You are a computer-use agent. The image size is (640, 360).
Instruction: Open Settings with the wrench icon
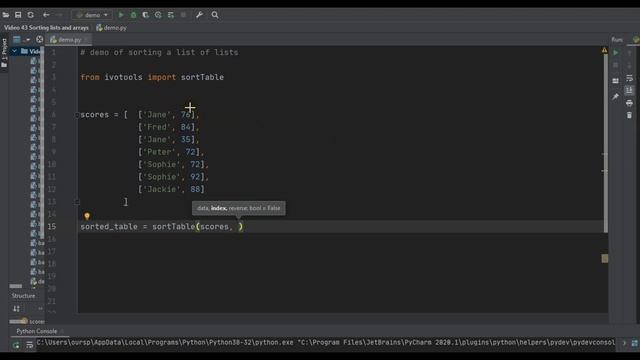coord(200,15)
